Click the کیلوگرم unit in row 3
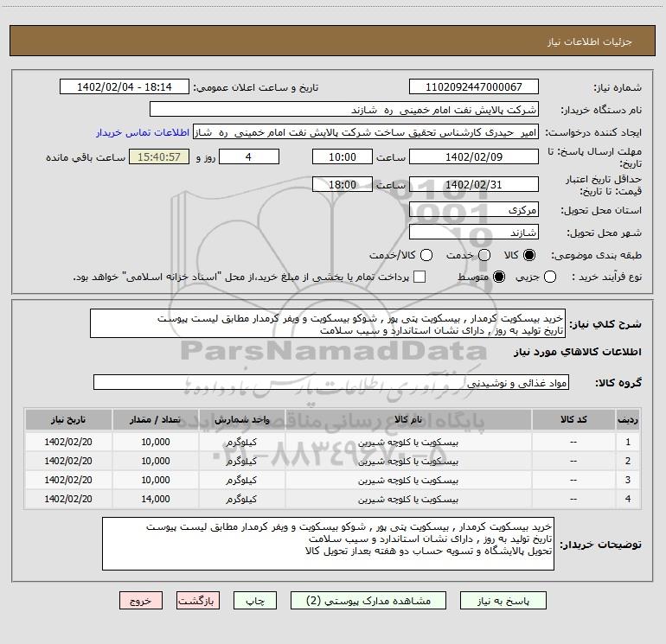Image resolution: width=666 pixels, height=644 pixels. point(241,480)
